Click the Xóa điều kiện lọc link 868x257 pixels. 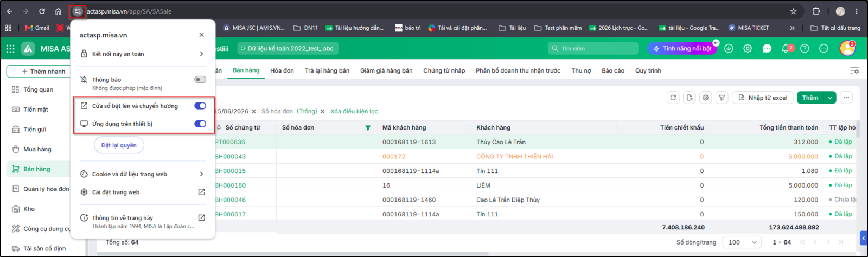click(354, 111)
